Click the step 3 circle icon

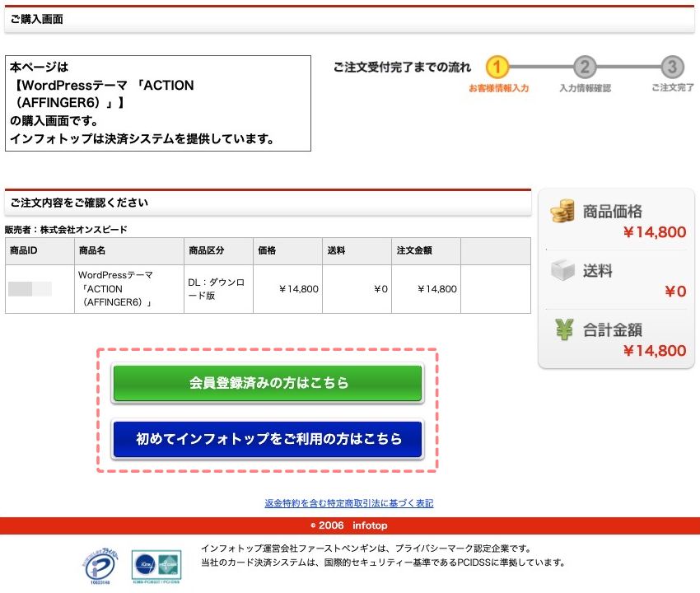coord(672,67)
